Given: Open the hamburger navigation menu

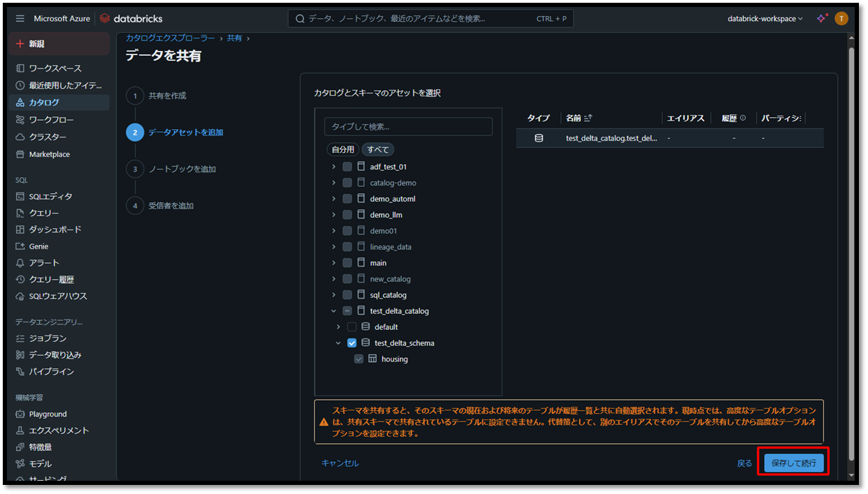Looking at the screenshot, I should point(20,19).
